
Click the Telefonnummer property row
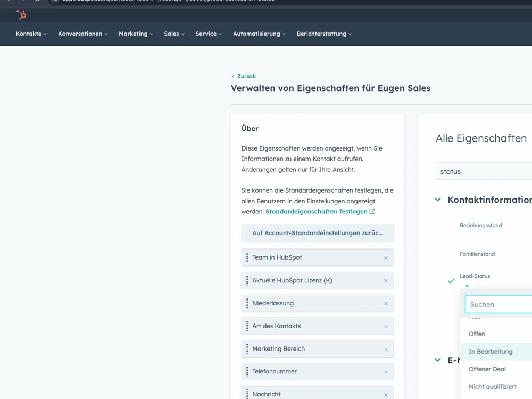[317, 371]
